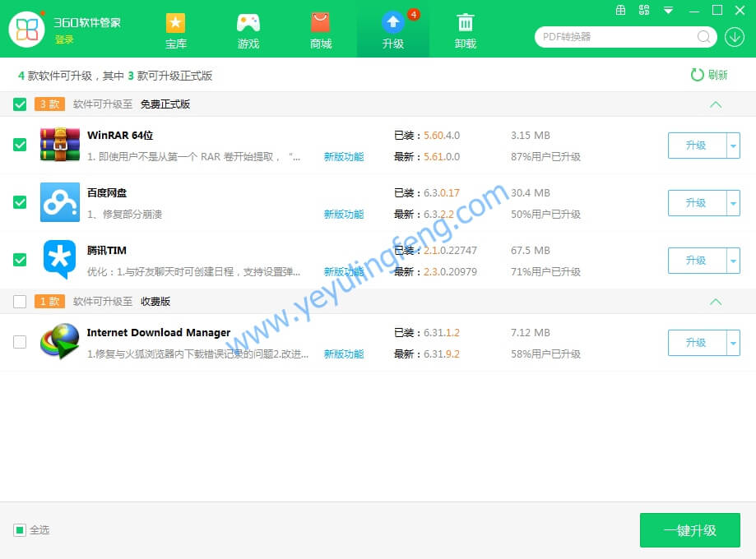Refresh the upgrade list with 刷新
The image size is (756, 559).
click(709, 75)
